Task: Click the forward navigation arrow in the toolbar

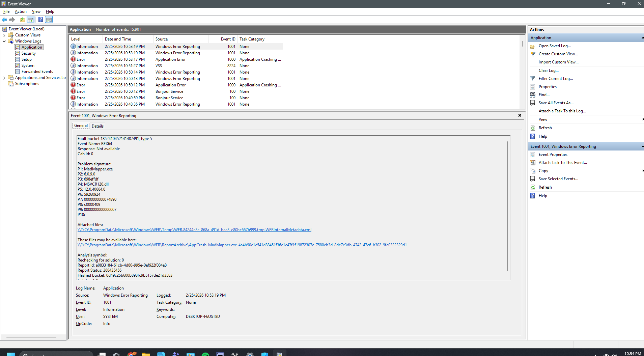Action: (x=12, y=20)
